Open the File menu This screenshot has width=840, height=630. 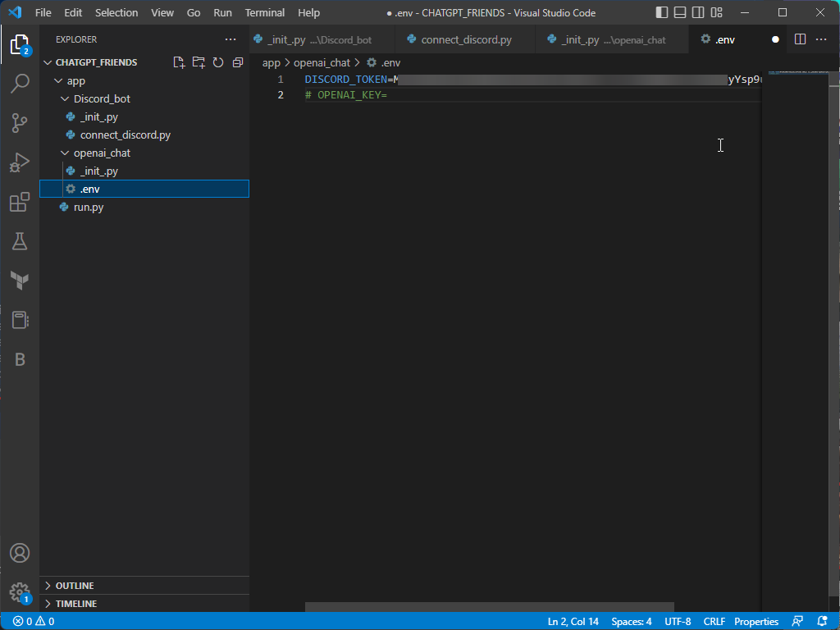(x=43, y=12)
